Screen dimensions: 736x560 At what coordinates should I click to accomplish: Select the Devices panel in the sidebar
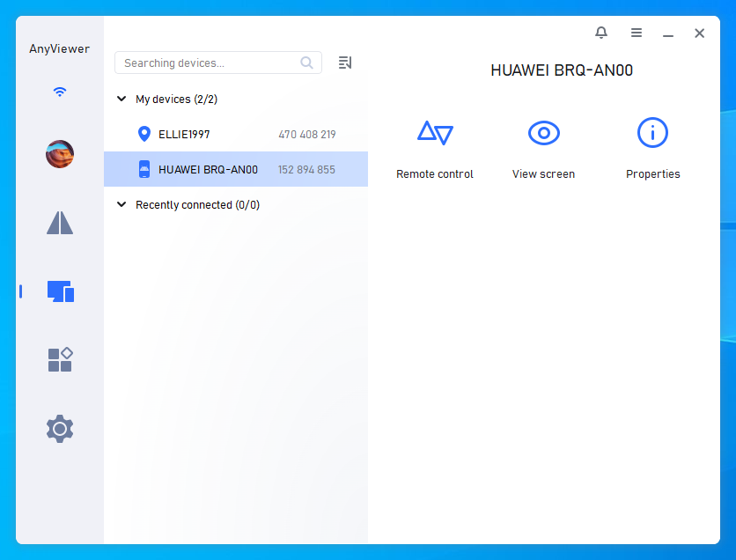pos(60,291)
